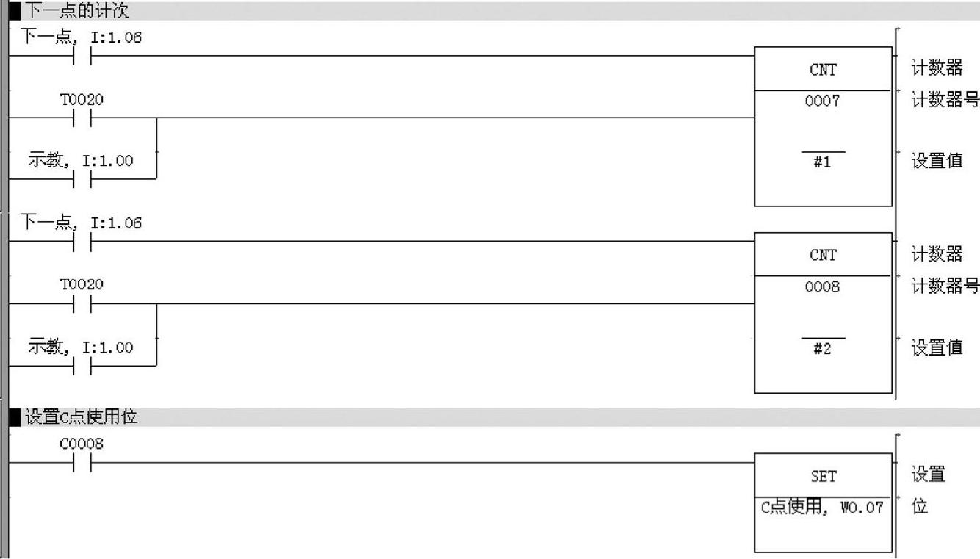Click counter number 0008 operand
Viewport: 980px width, 559px height.
[x=823, y=287]
